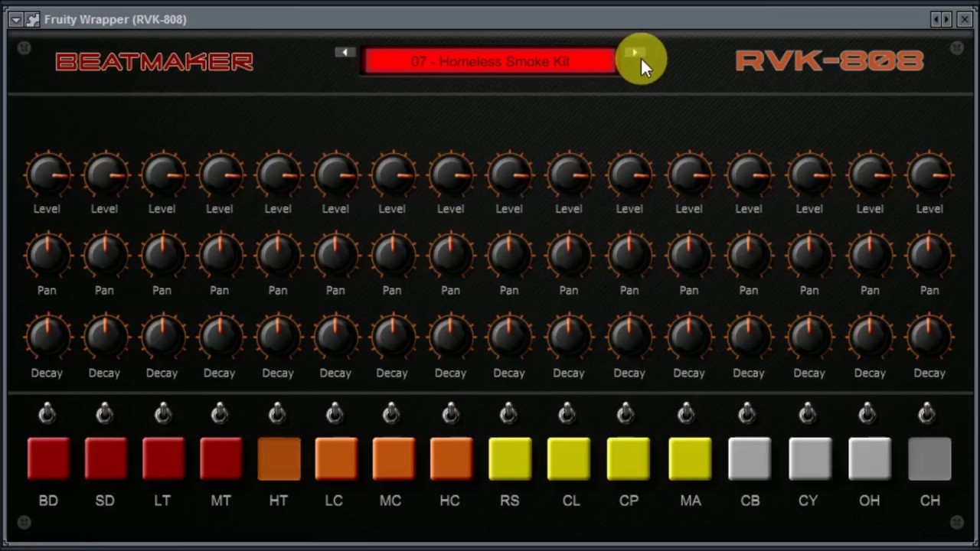
Task: Flip the switch above the OH pad
Action: (867, 413)
